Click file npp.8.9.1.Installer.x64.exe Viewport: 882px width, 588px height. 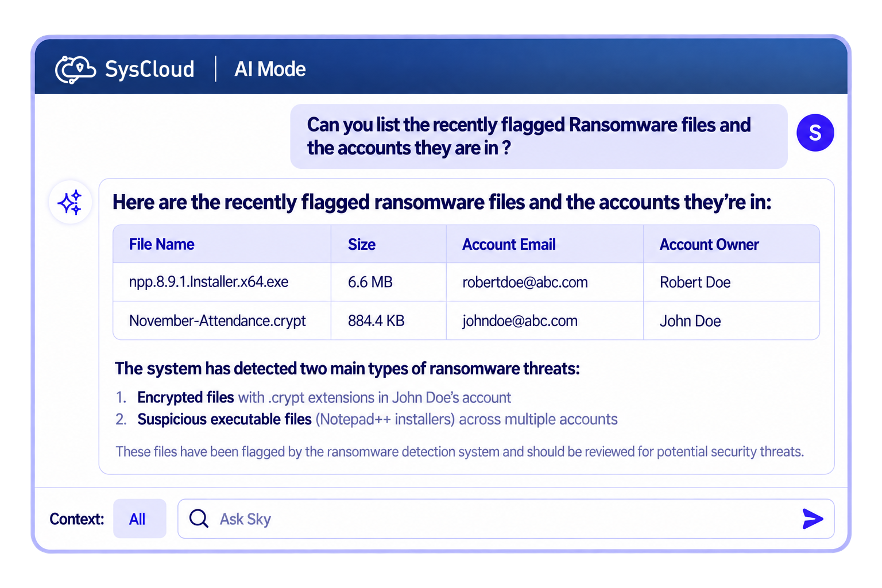208,282
